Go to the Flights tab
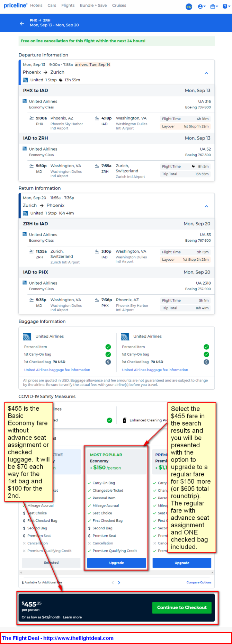 68,6
